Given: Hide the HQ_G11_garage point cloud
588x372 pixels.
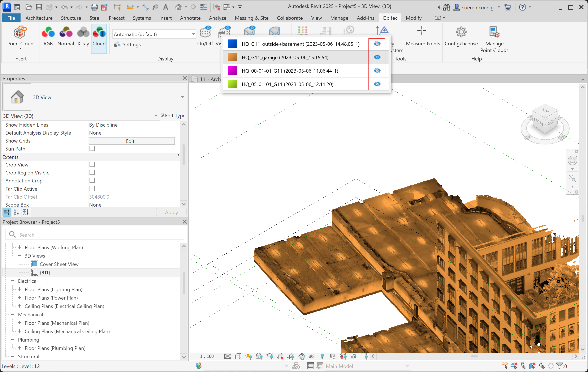Looking at the screenshot, I should [377, 57].
